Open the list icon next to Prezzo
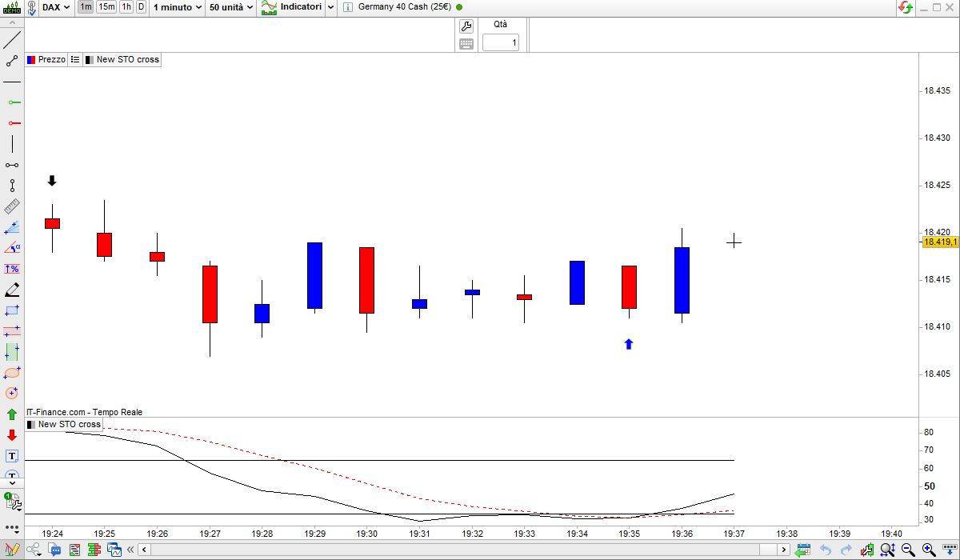This screenshot has width=960, height=560. [x=74, y=59]
